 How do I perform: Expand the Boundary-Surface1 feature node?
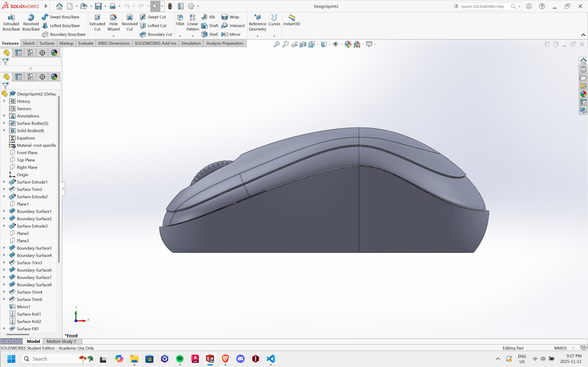(4, 211)
